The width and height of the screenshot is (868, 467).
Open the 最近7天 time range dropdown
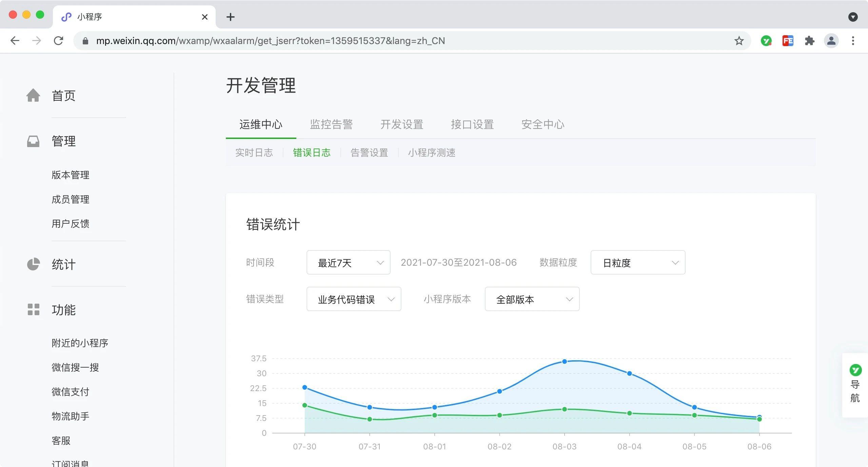(x=348, y=263)
